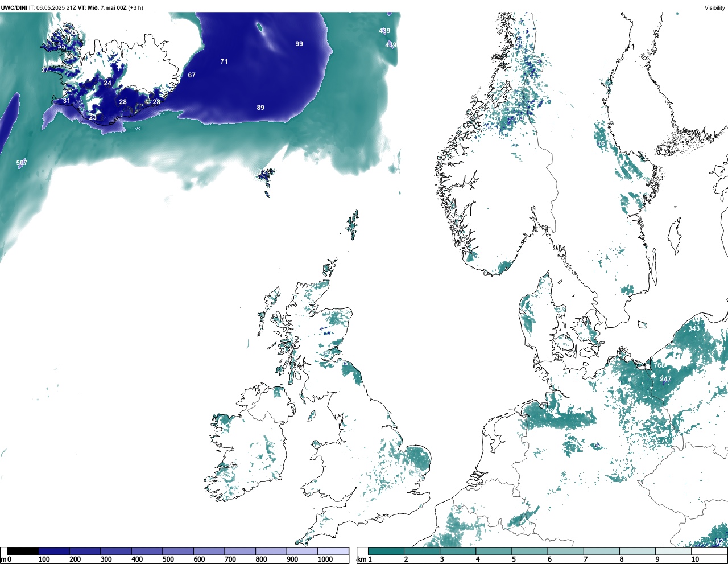Click the 27 value west of Iceland
Image resolution: width=728 pixels, height=564 pixels.
tap(45, 70)
